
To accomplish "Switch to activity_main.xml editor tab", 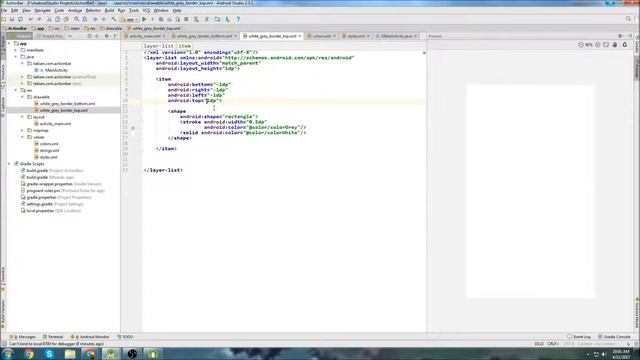I will [145, 36].
